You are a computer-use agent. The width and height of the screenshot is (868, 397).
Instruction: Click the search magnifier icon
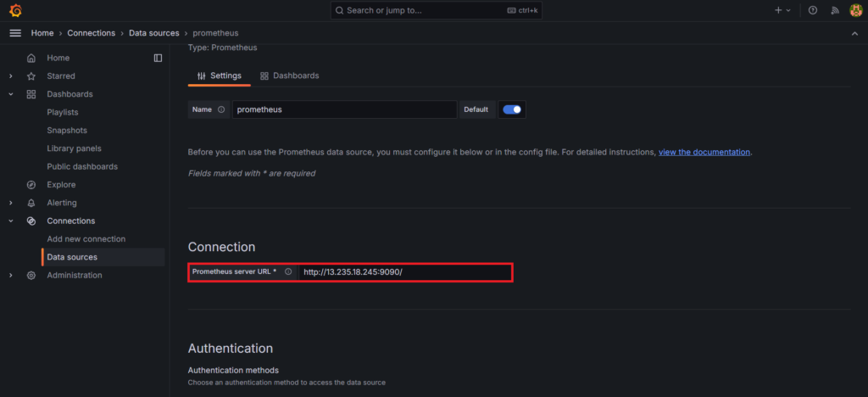point(339,10)
